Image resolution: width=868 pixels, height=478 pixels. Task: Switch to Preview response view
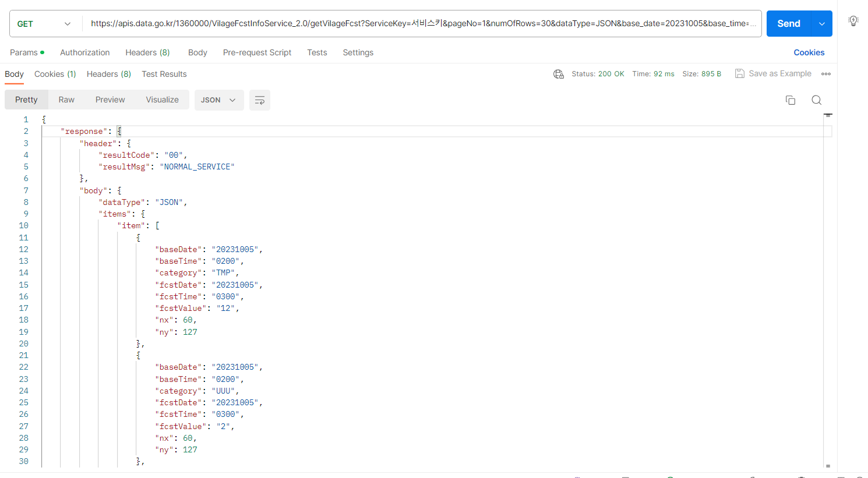click(x=110, y=100)
